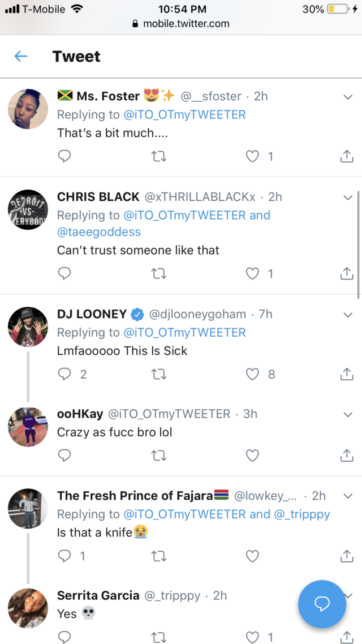This screenshot has width=362, height=644.
Task: Open Serrita Garcia's profile picture
Action: point(28,607)
